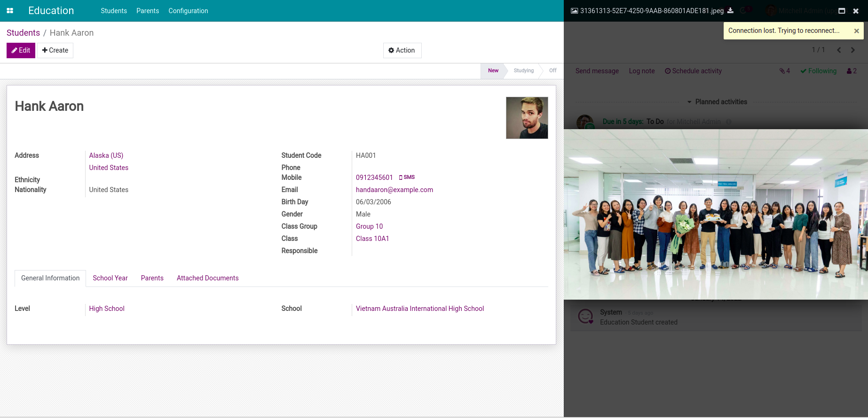Open the apps grid menu icon
The image size is (868, 418).
(10, 11)
